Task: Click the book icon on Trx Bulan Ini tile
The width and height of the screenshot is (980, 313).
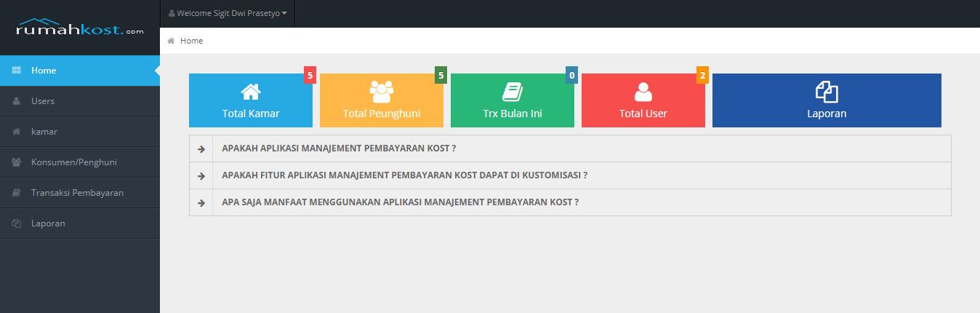Action: pos(513,92)
